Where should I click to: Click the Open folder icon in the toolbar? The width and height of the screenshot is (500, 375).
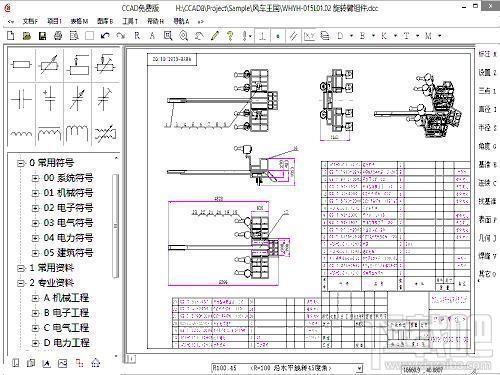tap(27, 35)
